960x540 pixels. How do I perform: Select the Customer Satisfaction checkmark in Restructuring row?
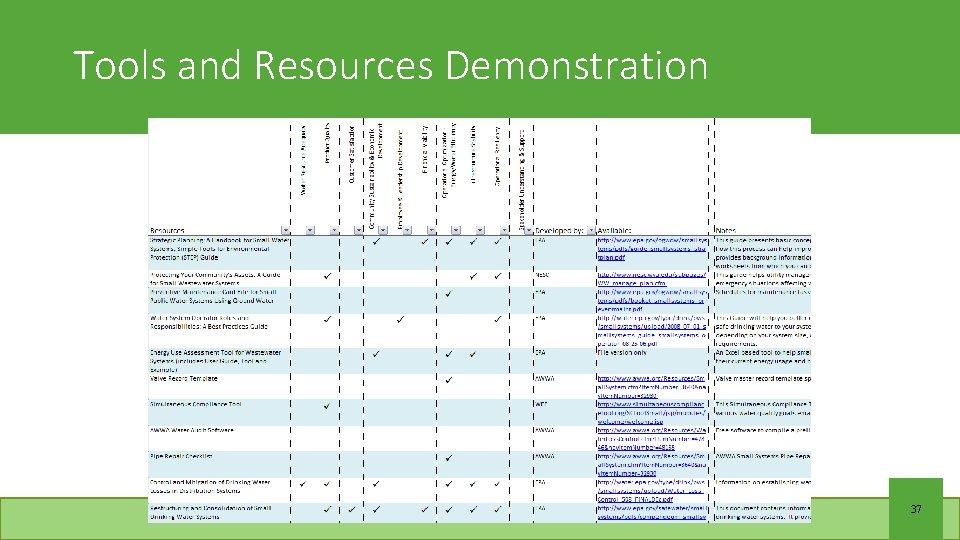[351, 509]
